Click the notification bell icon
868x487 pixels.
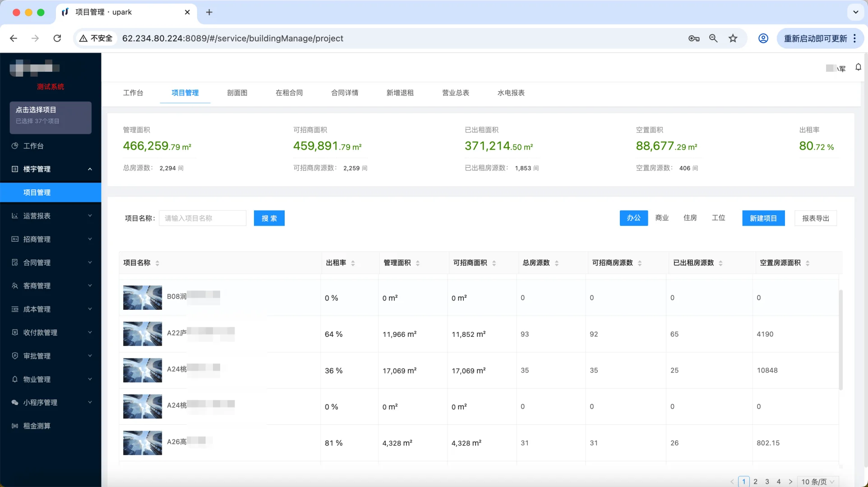point(858,67)
